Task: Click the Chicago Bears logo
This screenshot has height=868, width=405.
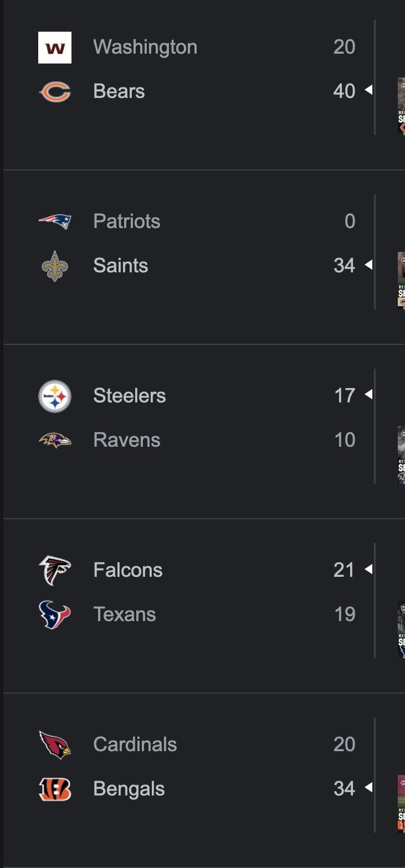Action: (x=55, y=92)
